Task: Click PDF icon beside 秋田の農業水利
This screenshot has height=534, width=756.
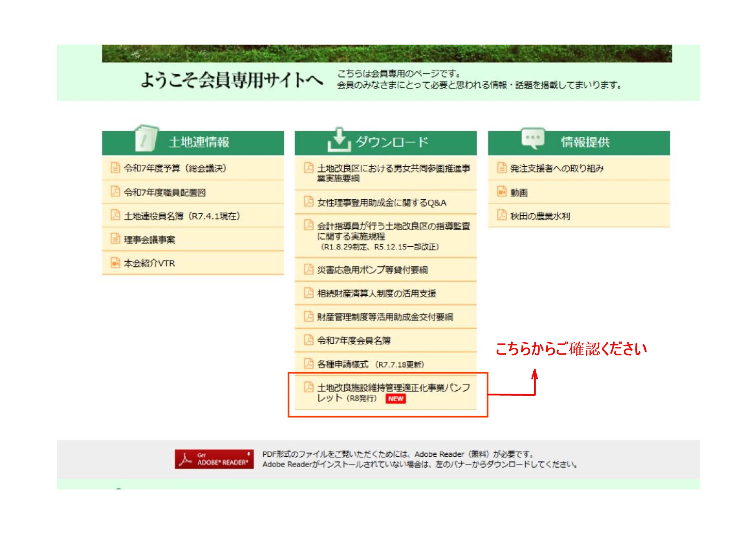Action: [501, 215]
